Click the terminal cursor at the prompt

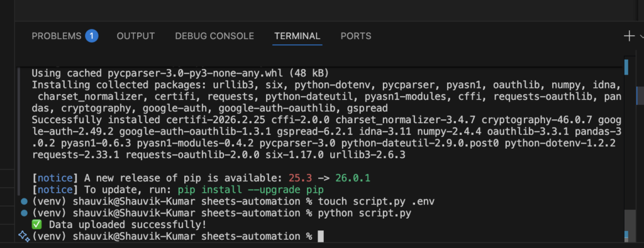pyautogui.click(x=321, y=236)
